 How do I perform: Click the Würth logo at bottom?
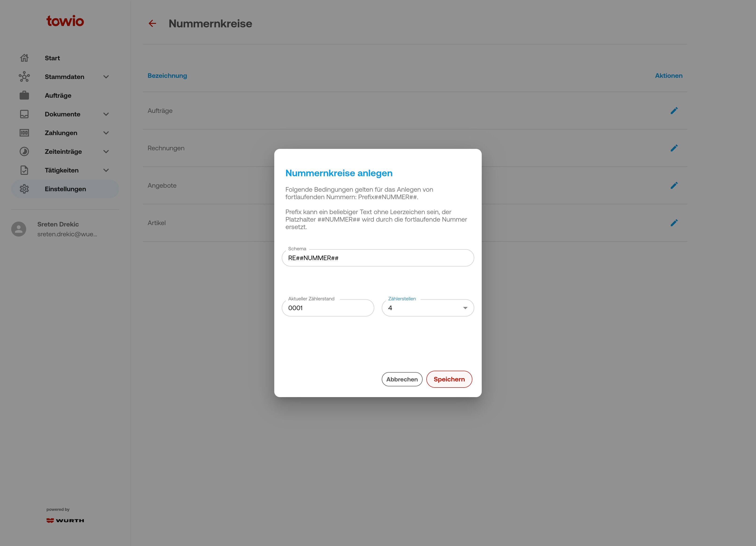(65, 520)
